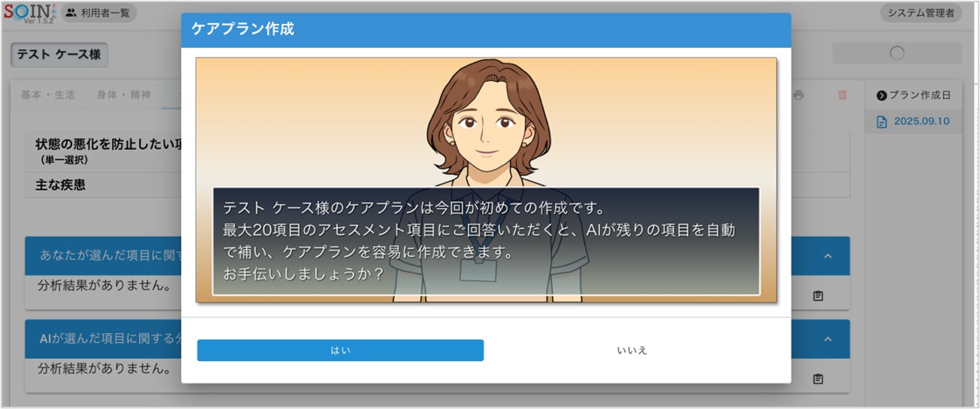Click the arrow icon beside プラン作成日
This screenshot has width=980, height=409.
click(882, 95)
